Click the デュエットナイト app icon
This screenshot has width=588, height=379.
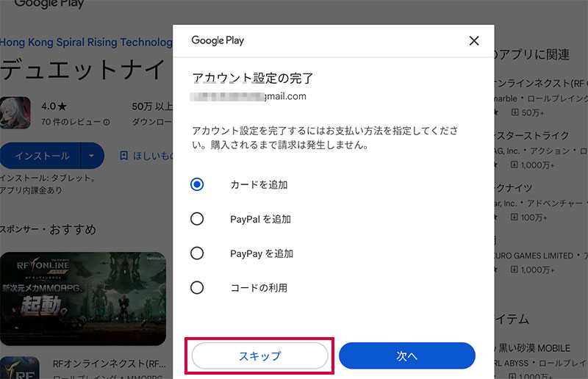15,112
